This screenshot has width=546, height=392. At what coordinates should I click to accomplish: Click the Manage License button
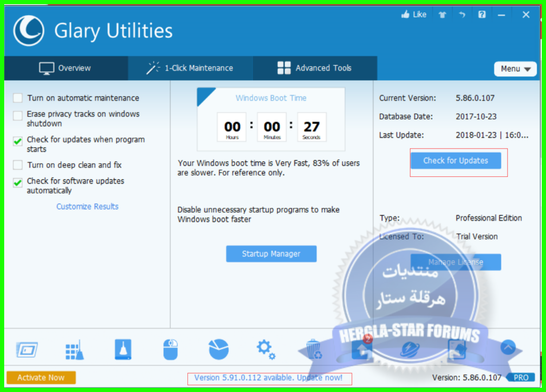click(456, 262)
